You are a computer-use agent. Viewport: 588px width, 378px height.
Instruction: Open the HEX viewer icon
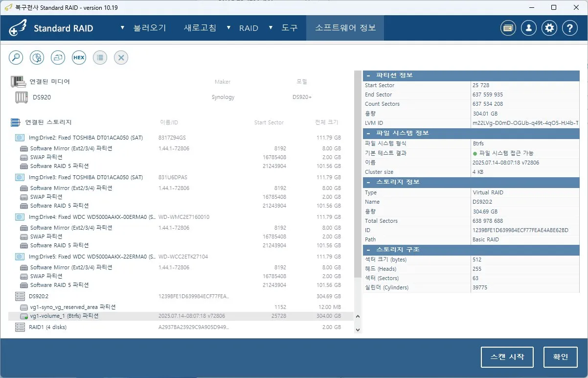79,58
